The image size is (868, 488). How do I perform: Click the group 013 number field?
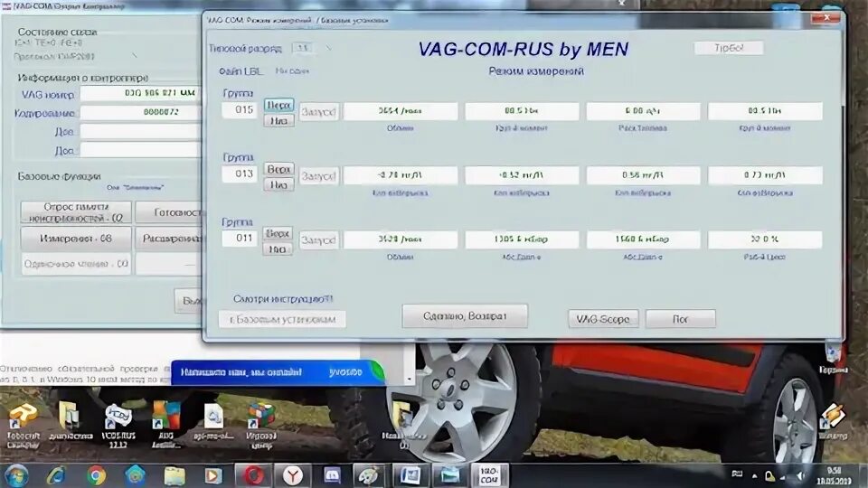point(240,174)
